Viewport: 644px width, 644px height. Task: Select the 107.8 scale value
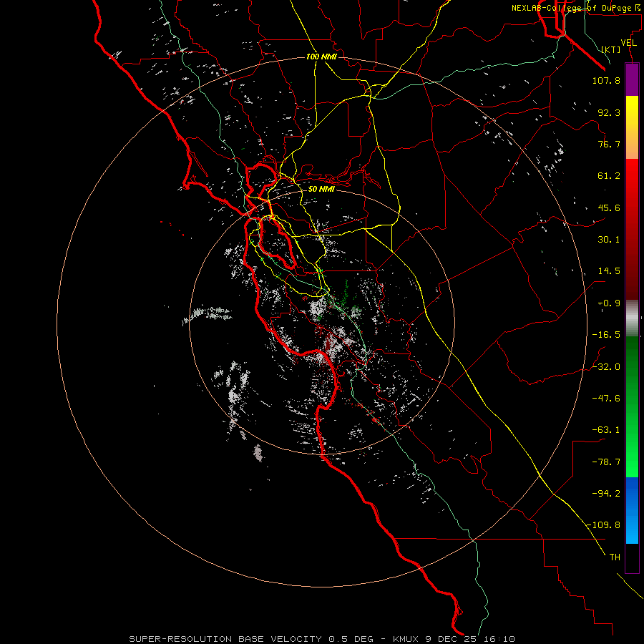click(606, 80)
